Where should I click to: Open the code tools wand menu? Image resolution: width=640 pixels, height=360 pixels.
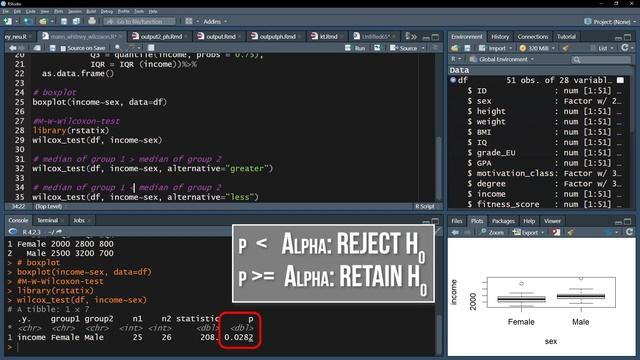[132, 48]
